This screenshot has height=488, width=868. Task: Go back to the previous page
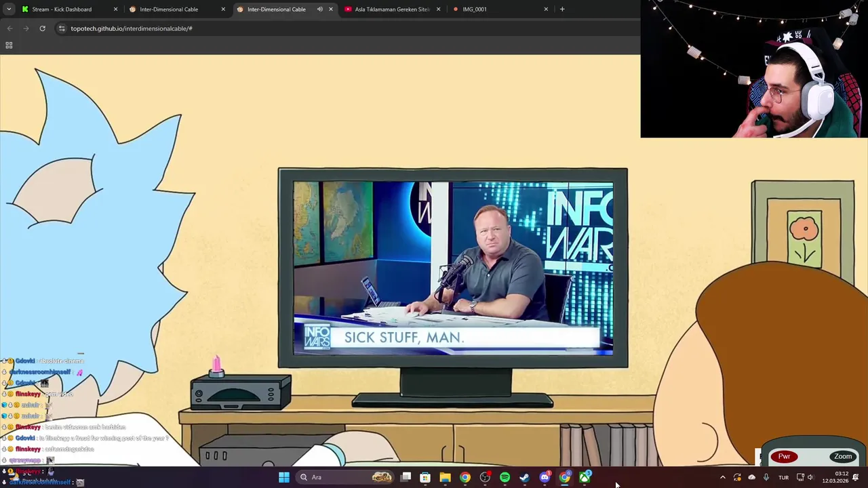(9, 28)
